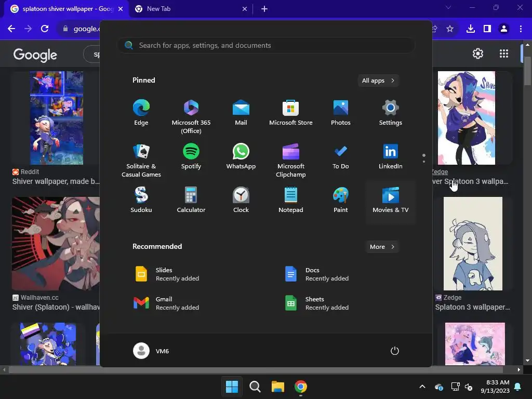Go back in Chrome

[x=11, y=29]
